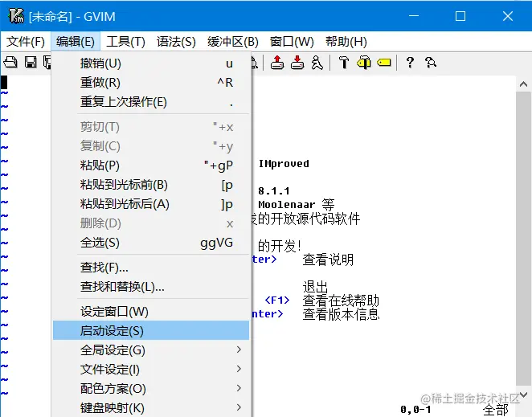Click the Open file toolbar icon
The height and width of the screenshot is (417, 532).
click(x=10, y=63)
